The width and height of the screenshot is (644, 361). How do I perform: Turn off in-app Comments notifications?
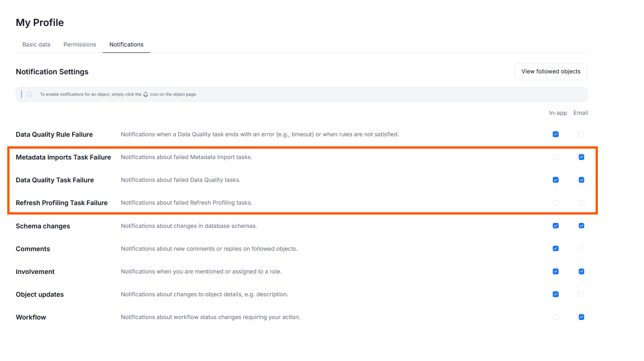click(555, 248)
